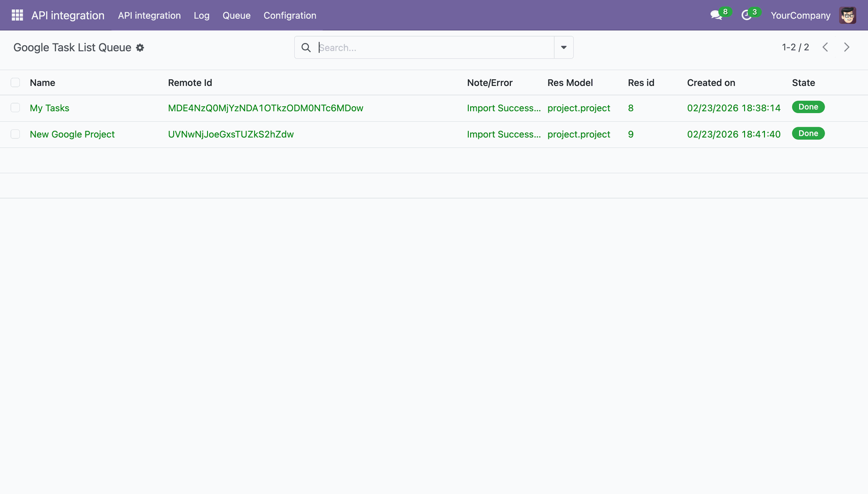Check the My Tasks row checkbox
This screenshot has width=868, height=494.
[15, 108]
